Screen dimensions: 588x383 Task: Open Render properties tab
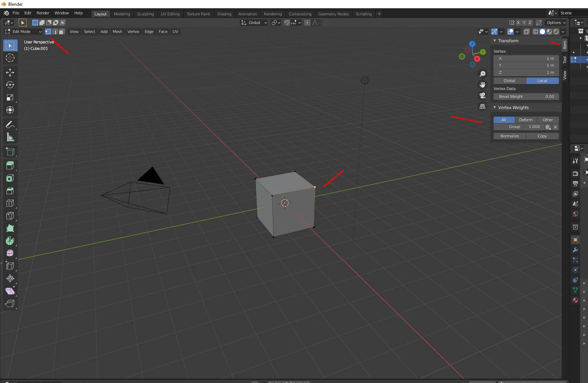coord(575,173)
